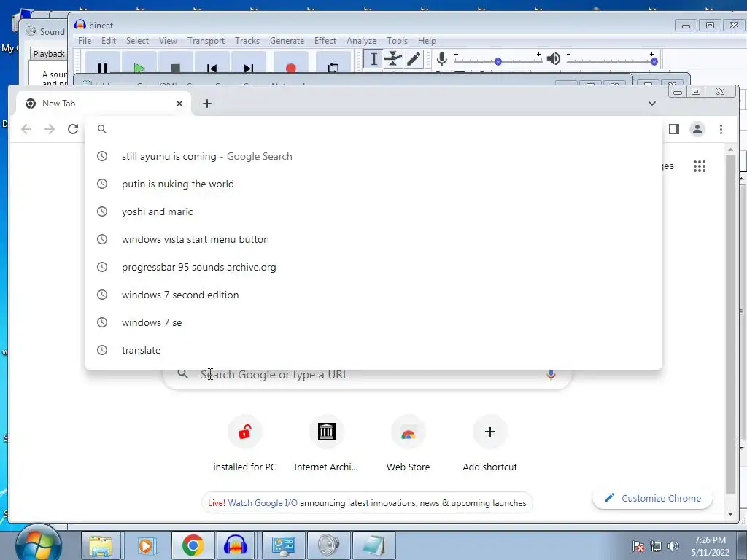The height and width of the screenshot is (560, 747).
Task: Open a new Chrome tab with plus
Action: [206, 104]
